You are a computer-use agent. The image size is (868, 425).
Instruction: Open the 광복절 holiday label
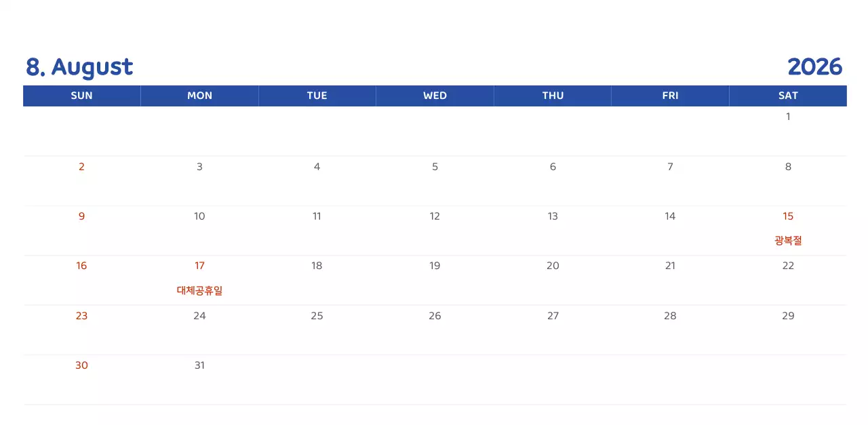[x=788, y=241]
